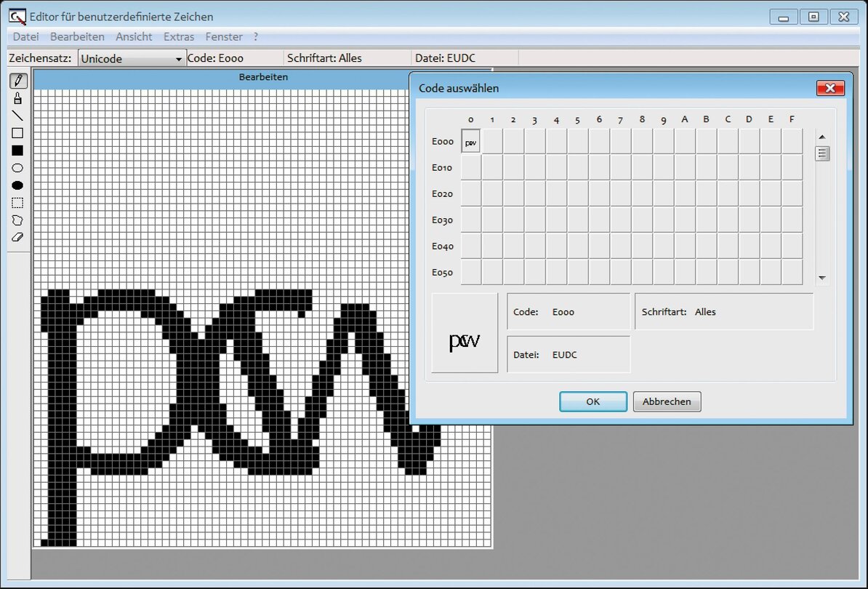Screen dimensions: 868x589
Task: Open the Bearbeiten menu
Action: click(x=77, y=36)
